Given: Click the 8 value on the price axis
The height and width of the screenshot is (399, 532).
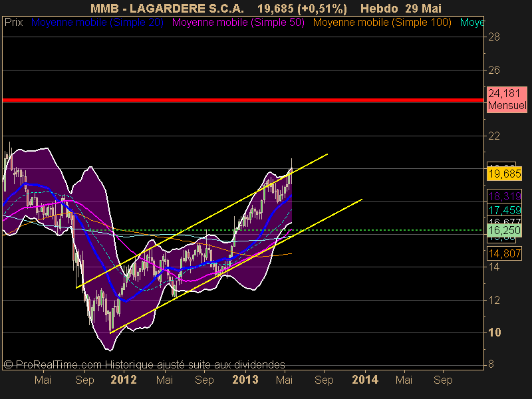Looking at the screenshot, I should pos(491,364).
